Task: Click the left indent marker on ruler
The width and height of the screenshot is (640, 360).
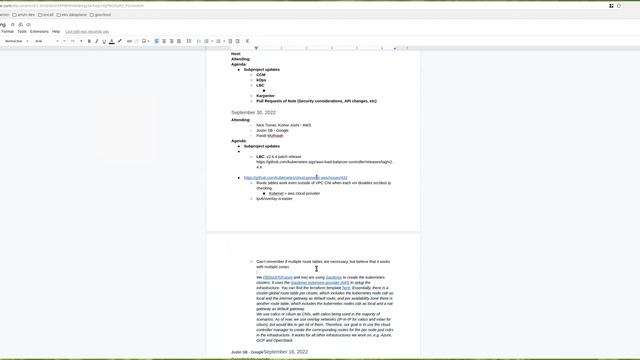Action: 256,48
